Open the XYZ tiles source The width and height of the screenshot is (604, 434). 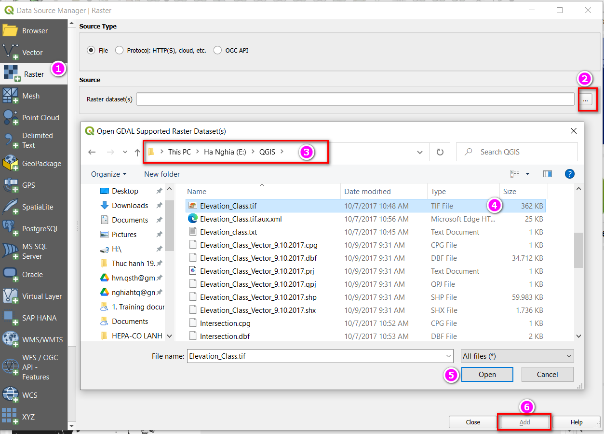34,417
